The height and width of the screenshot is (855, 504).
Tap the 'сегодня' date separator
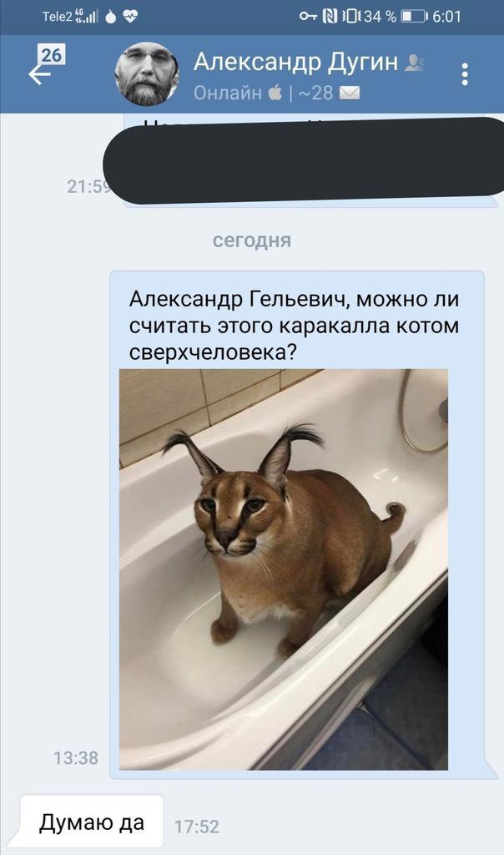click(x=252, y=240)
